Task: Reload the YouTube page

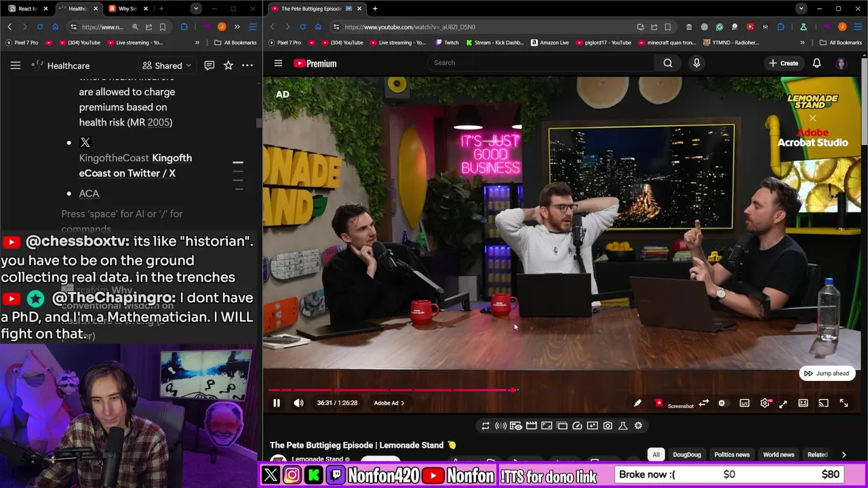Action: click(302, 27)
